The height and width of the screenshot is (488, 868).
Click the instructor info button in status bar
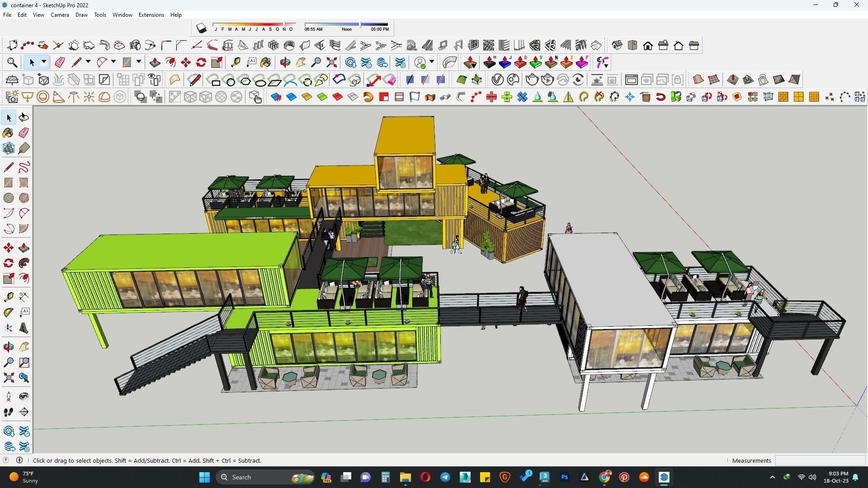pos(19,460)
